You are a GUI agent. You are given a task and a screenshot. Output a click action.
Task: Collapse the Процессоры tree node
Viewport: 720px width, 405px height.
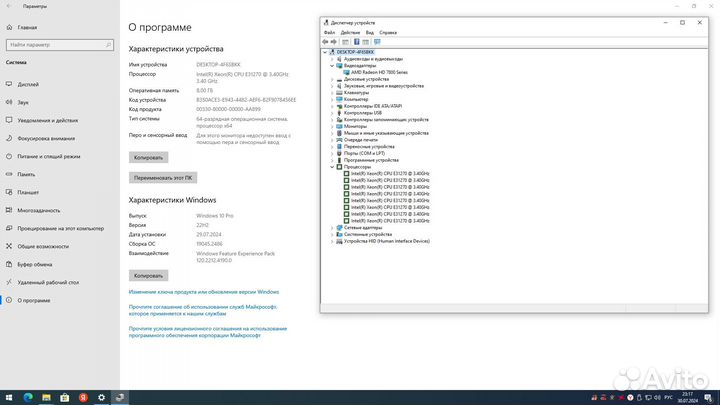(332, 166)
